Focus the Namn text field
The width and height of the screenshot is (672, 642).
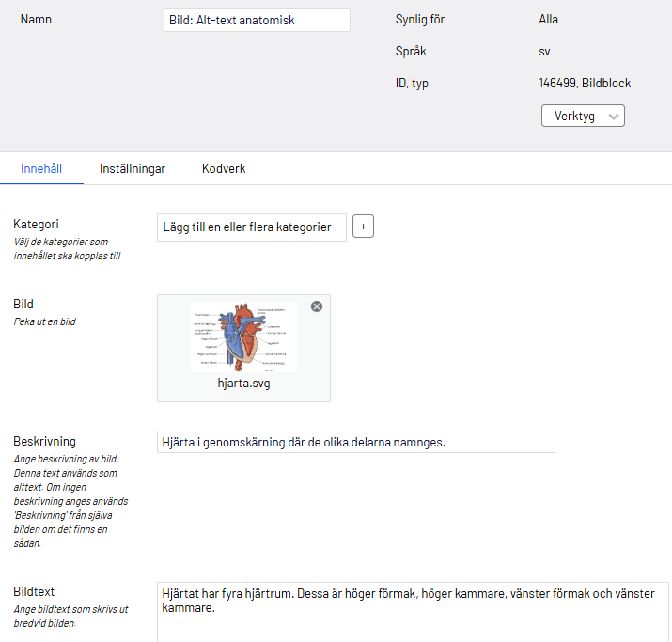(257, 20)
